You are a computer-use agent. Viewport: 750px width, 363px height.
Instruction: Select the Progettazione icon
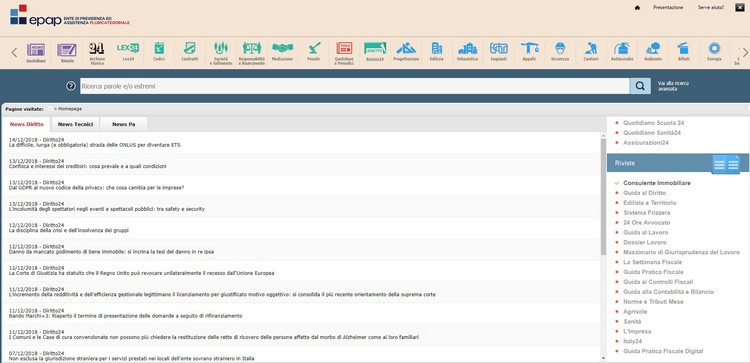click(x=406, y=52)
